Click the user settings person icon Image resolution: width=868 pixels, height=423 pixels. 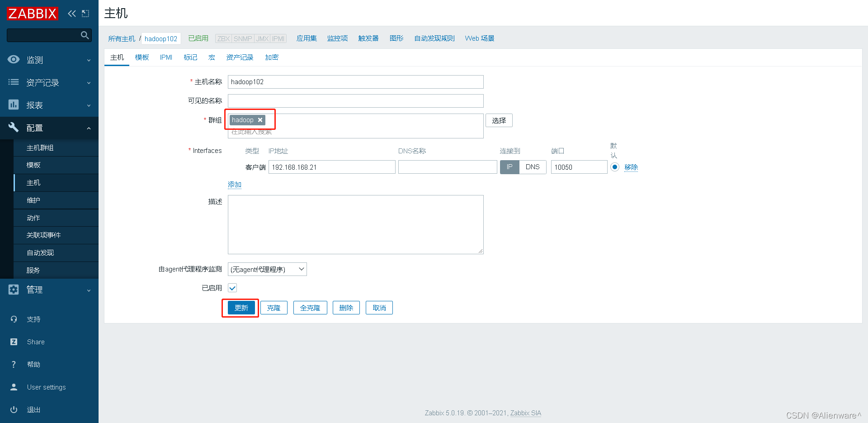pos(14,387)
